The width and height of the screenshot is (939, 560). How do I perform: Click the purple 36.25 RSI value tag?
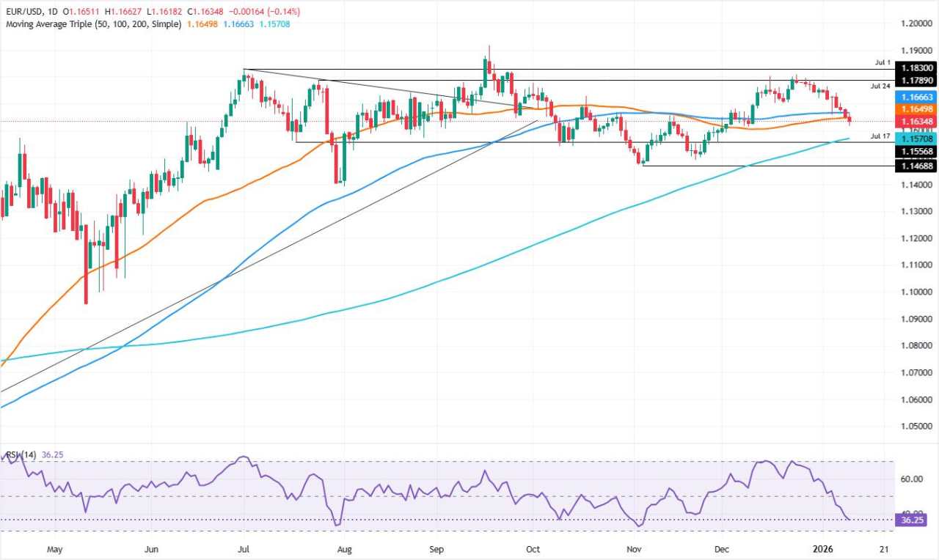[x=912, y=520]
